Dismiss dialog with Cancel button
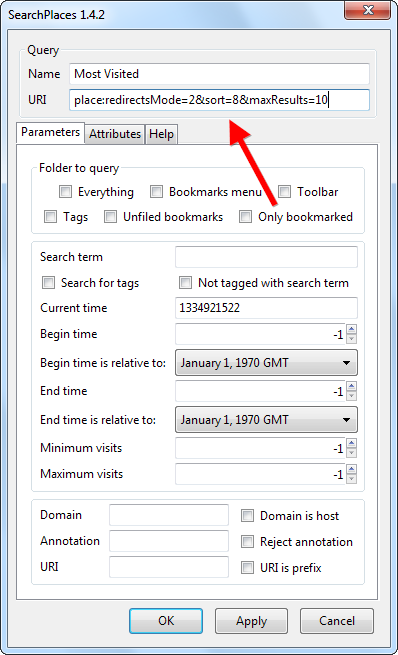This screenshot has width=398, height=655. [337, 621]
